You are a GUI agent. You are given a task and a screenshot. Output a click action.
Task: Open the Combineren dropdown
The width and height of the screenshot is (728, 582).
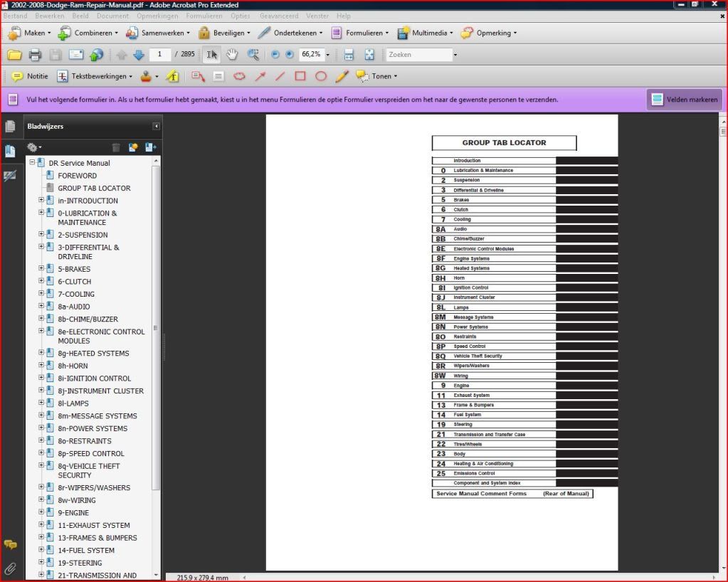click(88, 33)
